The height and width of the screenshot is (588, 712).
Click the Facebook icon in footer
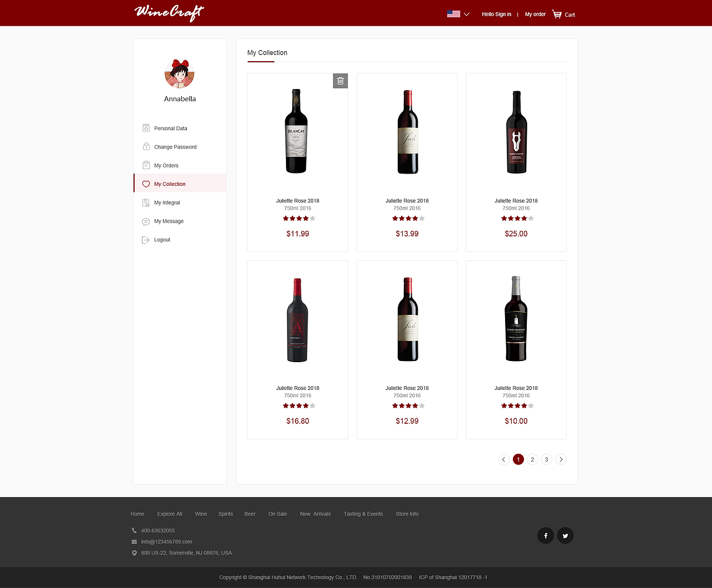tap(546, 536)
